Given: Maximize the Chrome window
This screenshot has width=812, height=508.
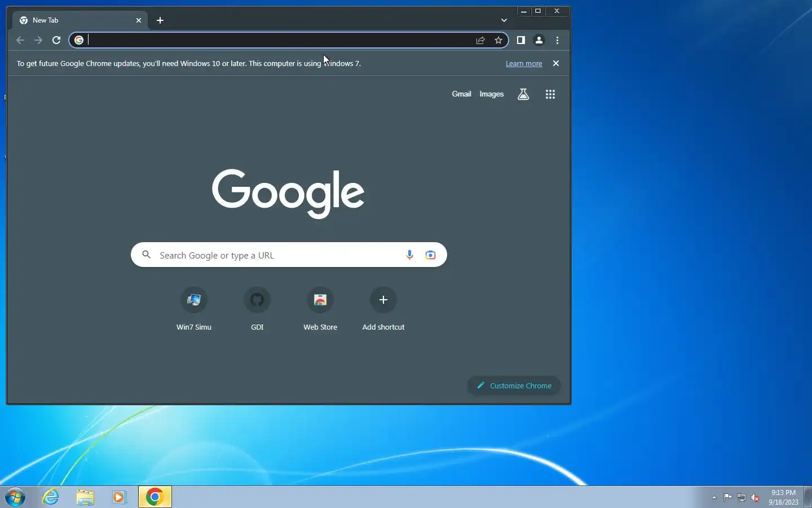Looking at the screenshot, I should 538,11.
